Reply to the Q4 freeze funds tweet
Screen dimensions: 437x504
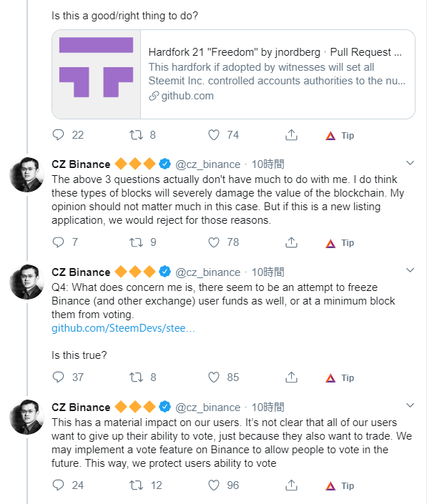(59, 377)
